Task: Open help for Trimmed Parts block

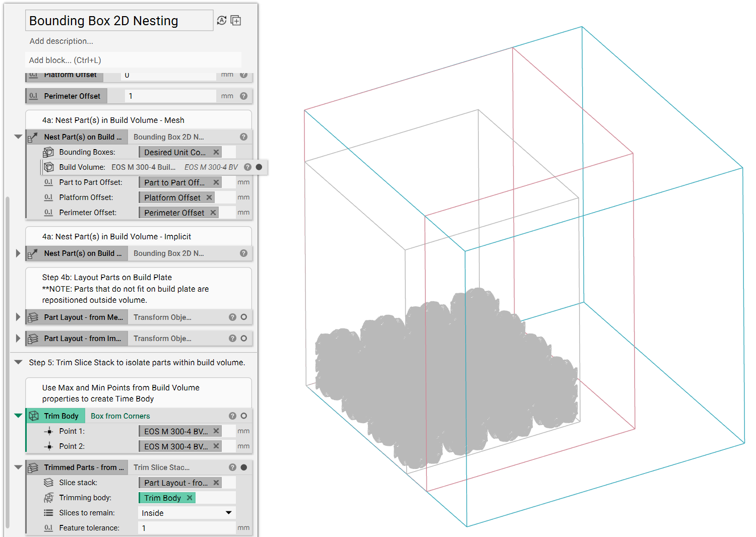Action: 232,467
